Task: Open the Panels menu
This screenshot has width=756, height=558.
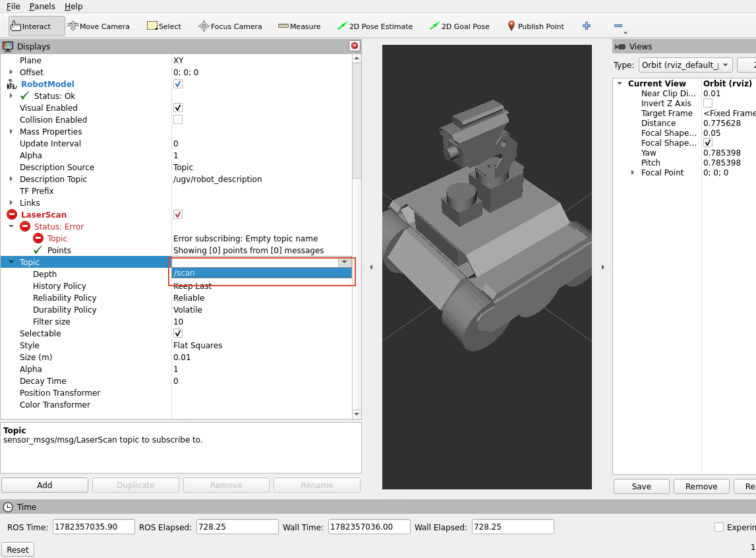Action: (x=42, y=7)
